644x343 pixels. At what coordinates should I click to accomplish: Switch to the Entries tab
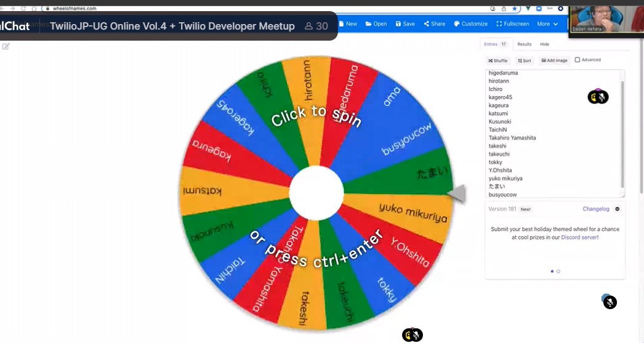[x=495, y=44]
